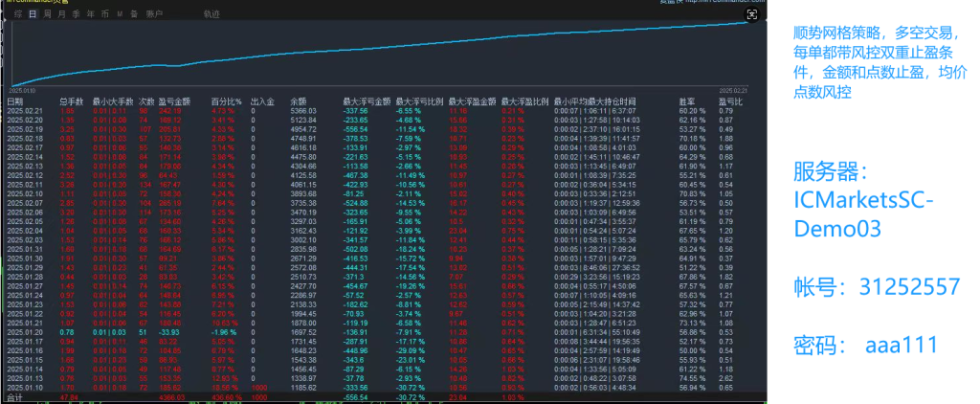
Task: Click the password text aaa111
Action: pyautogui.click(x=902, y=345)
